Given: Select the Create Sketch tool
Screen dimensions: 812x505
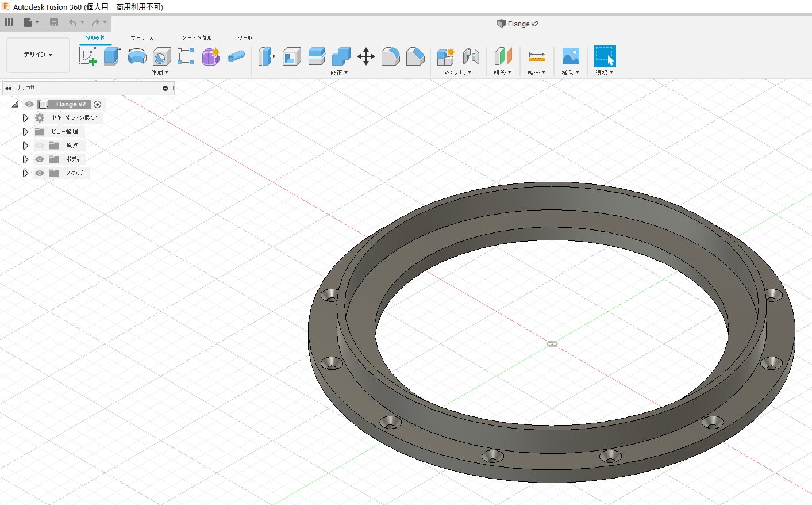Looking at the screenshot, I should tap(87, 56).
